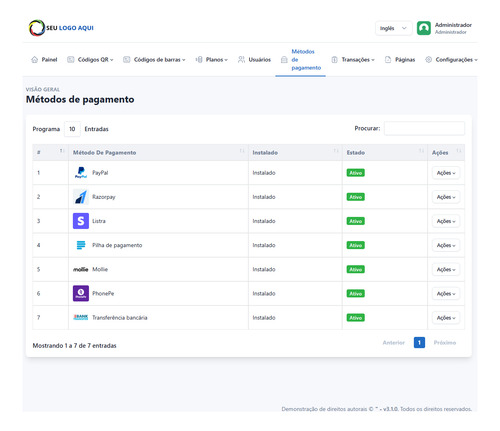500x431 pixels.
Task: Click the Pilha de pagamento name
Action: tap(117, 245)
